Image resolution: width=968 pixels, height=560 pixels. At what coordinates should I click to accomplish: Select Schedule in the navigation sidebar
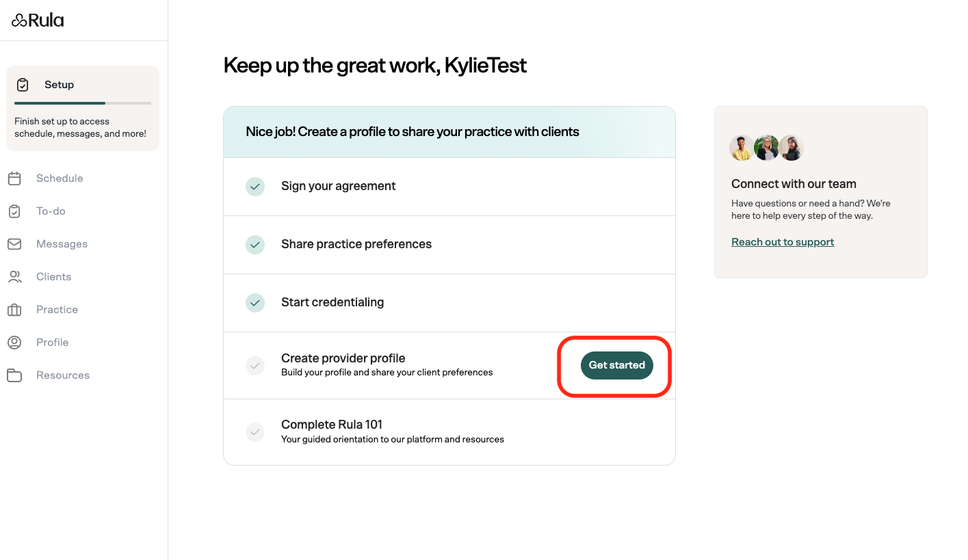point(60,178)
